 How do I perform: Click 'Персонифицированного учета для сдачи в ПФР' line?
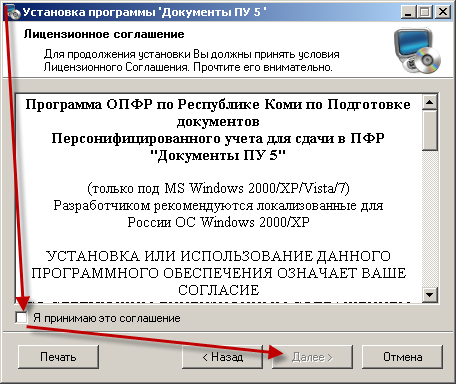pos(218,138)
